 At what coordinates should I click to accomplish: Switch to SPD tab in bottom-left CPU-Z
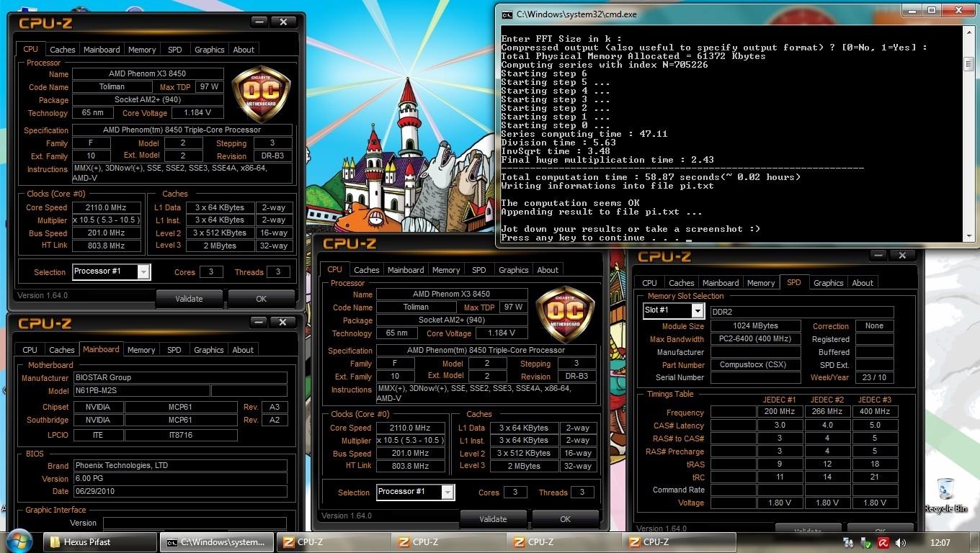pyautogui.click(x=174, y=350)
